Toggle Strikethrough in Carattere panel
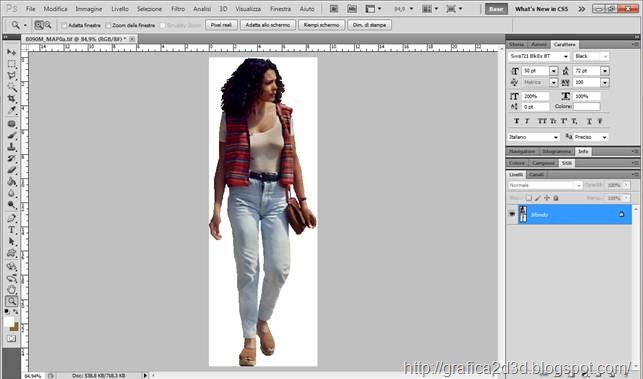Viewport: 643px width, 379px height. [600, 121]
